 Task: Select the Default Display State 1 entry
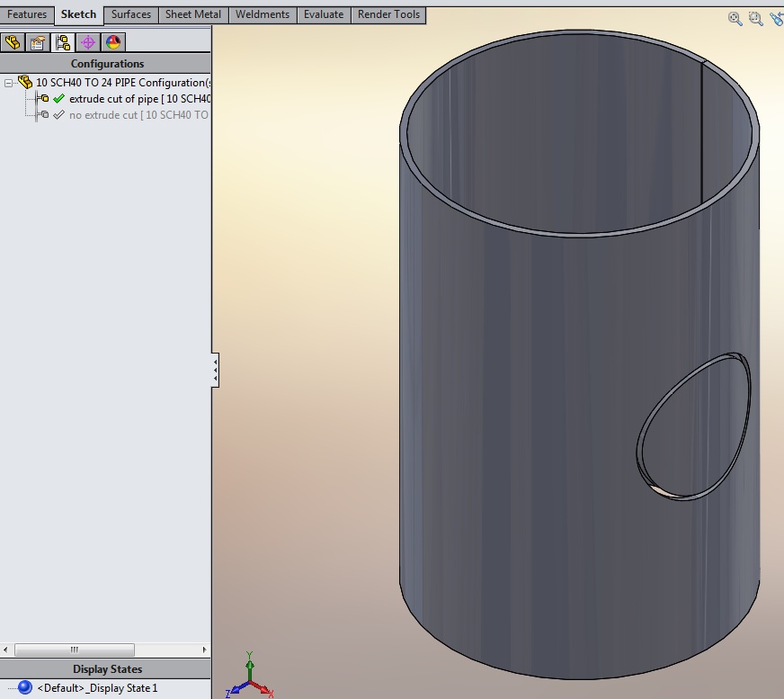pos(97,688)
